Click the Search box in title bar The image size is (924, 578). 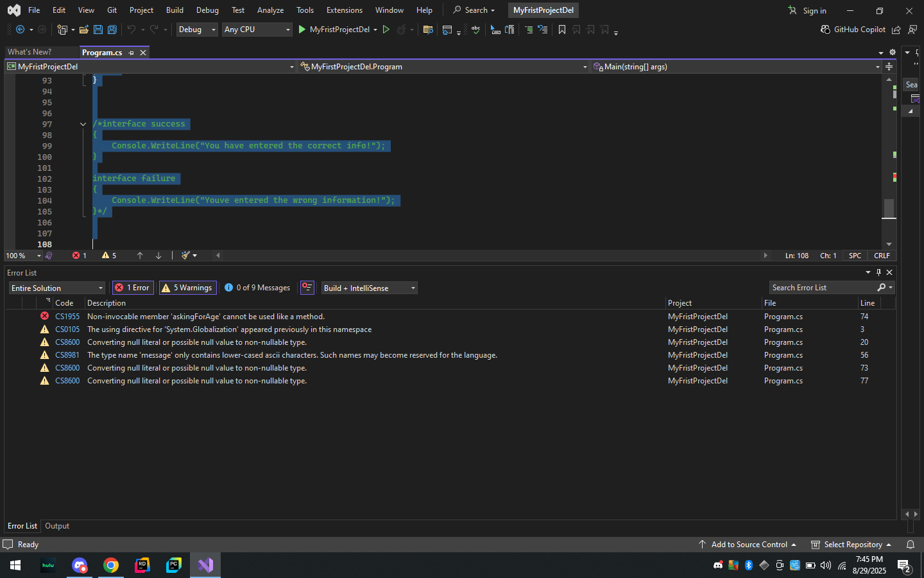click(x=474, y=10)
